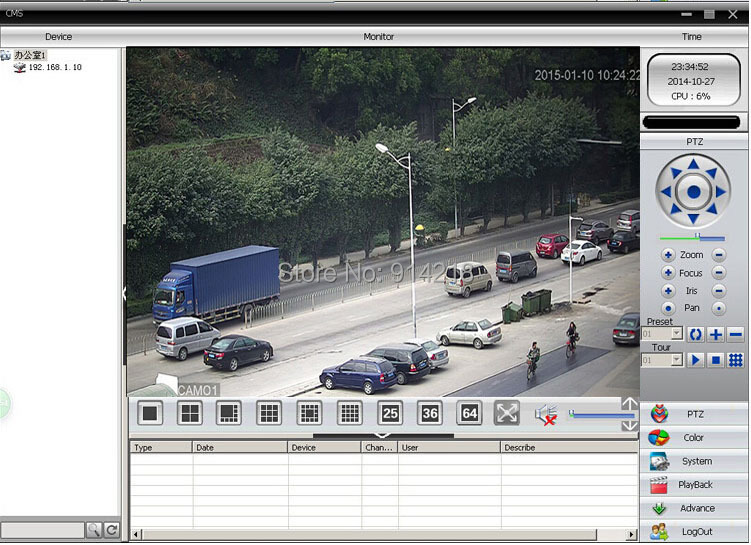
Task: Open the System menu
Action: pos(695,461)
